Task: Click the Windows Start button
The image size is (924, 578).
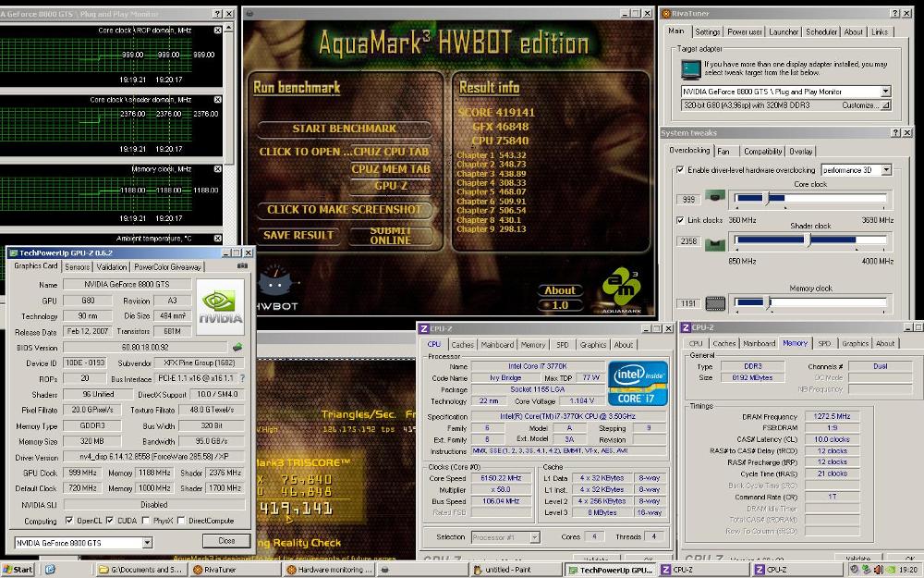Action: point(18,570)
